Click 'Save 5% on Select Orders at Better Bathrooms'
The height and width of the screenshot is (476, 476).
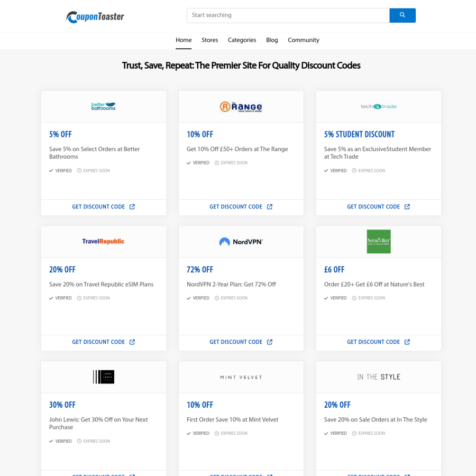(x=95, y=153)
